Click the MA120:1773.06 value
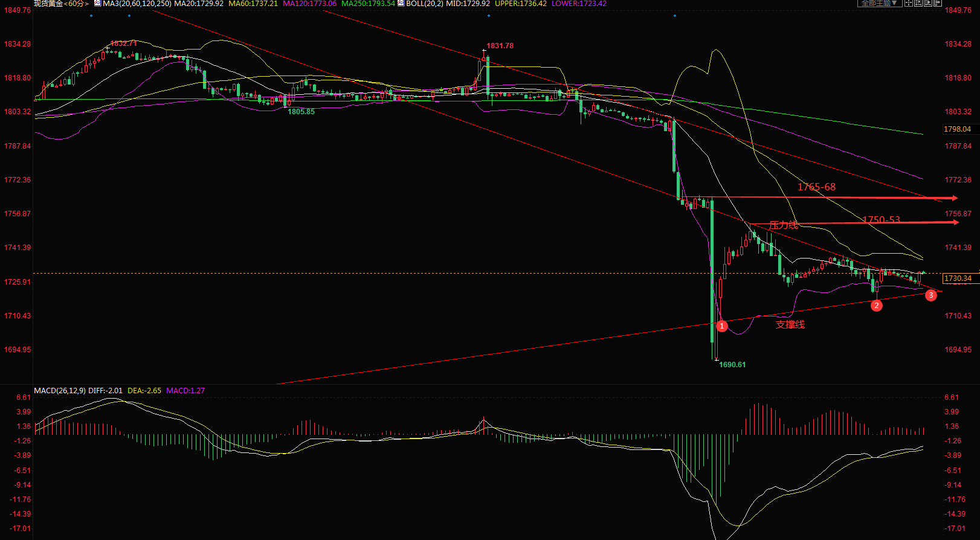The height and width of the screenshot is (540, 980). point(309,4)
